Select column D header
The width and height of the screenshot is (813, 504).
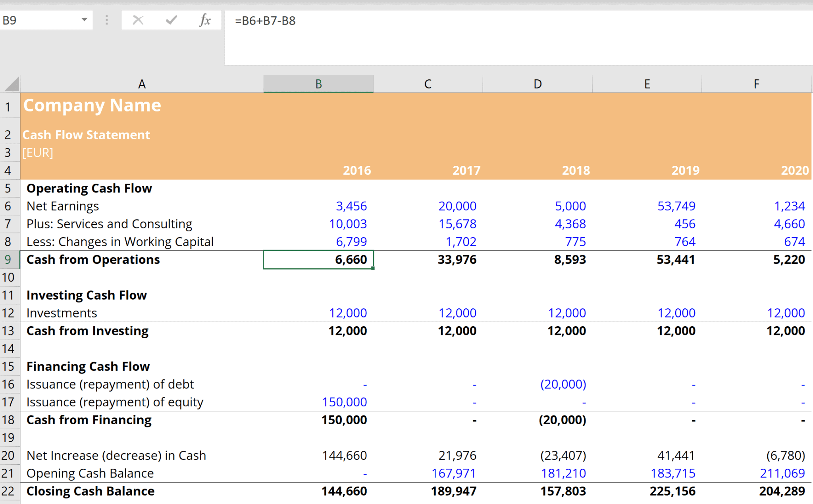pos(537,84)
